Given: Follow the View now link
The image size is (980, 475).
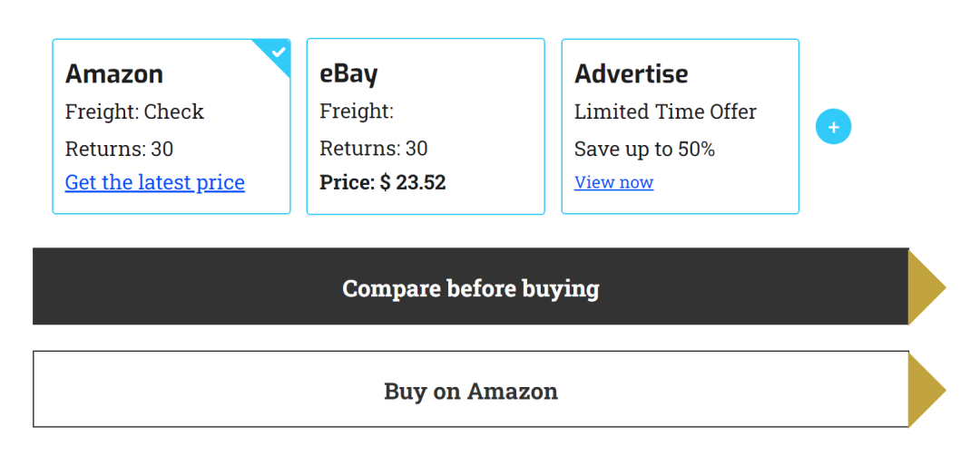Looking at the screenshot, I should point(613,182).
